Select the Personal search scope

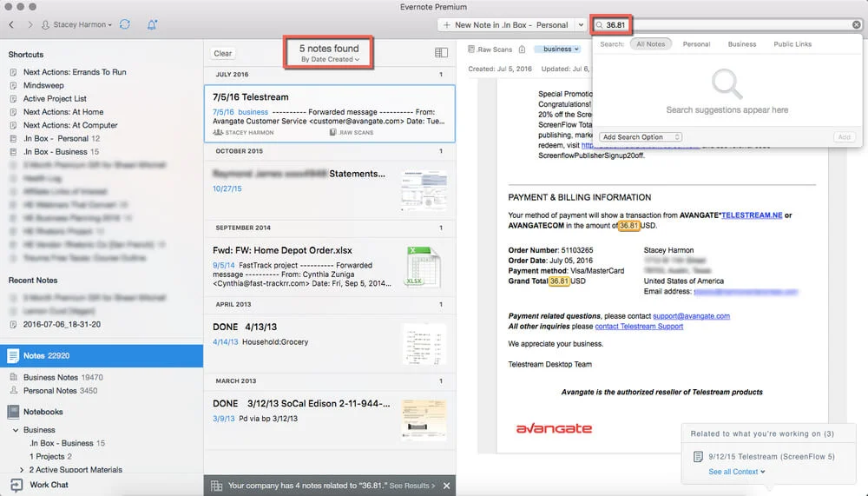pyautogui.click(x=696, y=43)
